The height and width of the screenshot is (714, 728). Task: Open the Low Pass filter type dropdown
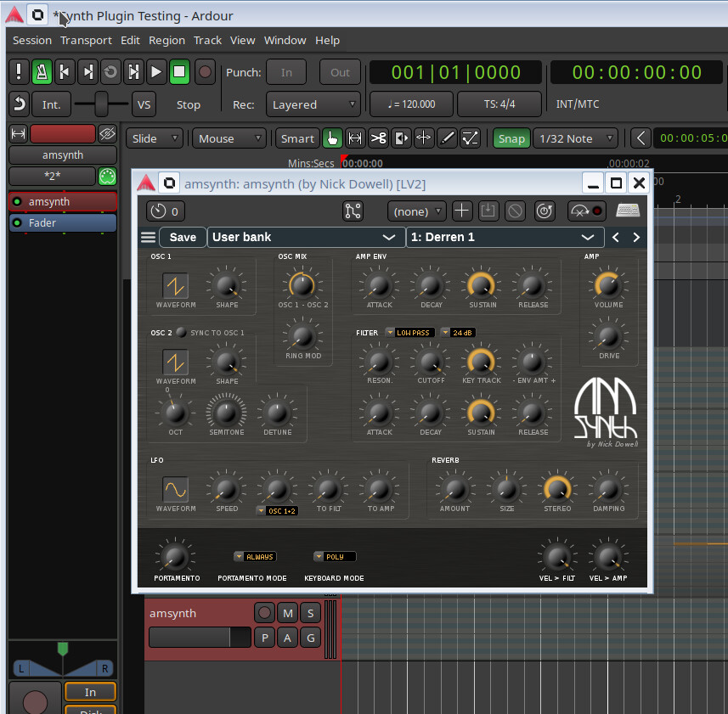[x=409, y=333]
